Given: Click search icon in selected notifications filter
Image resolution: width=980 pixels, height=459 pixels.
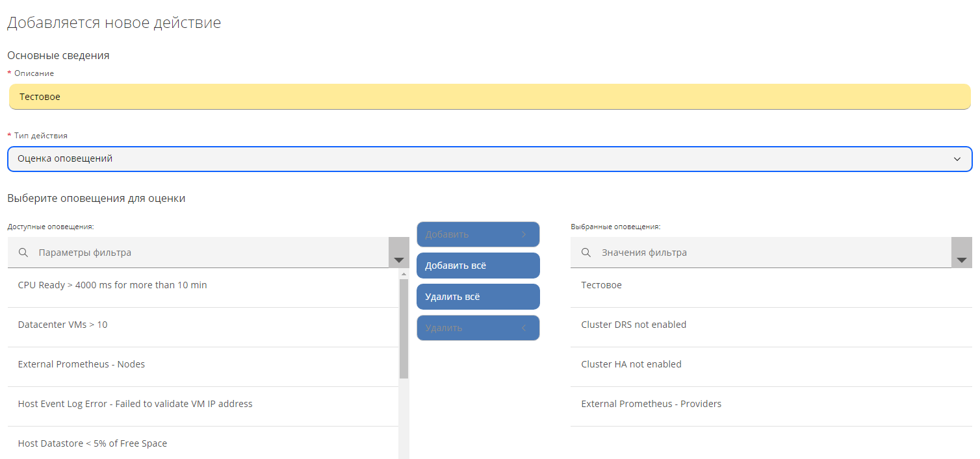Looking at the screenshot, I should [586, 253].
